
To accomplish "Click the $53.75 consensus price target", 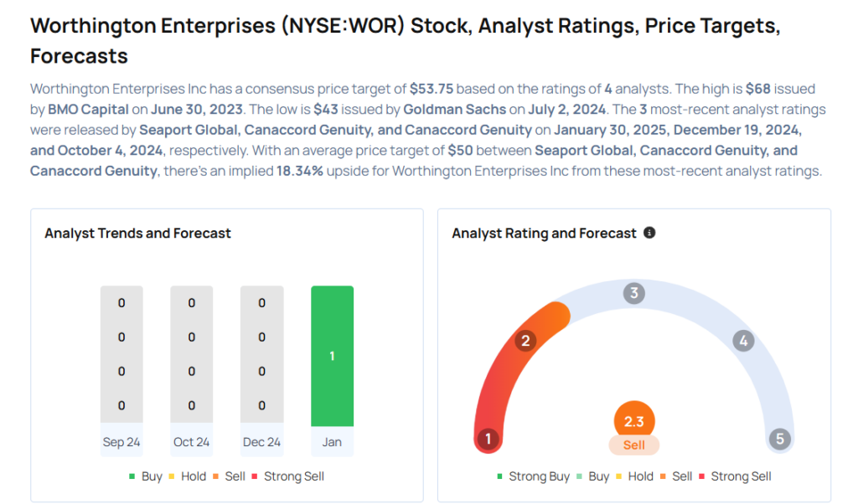I will pyautogui.click(x=432, y=89).
